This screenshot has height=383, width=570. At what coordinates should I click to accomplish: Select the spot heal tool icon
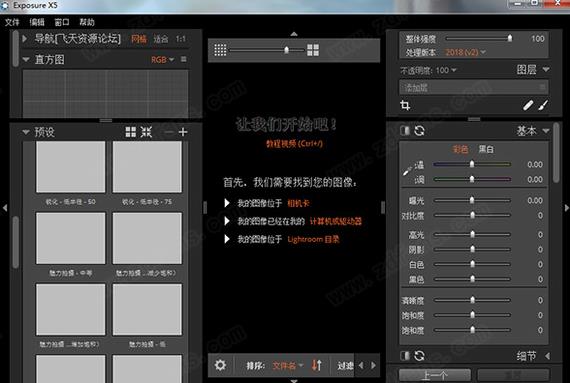tap(528, 105)
